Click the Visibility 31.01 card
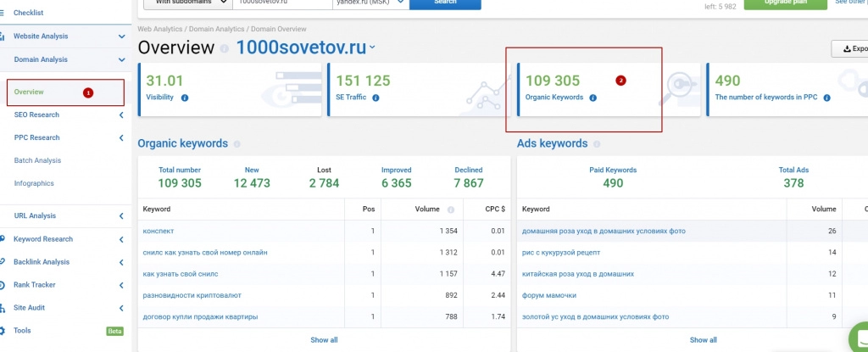This screenshot has height=352, width=868. tap(229, 90)
